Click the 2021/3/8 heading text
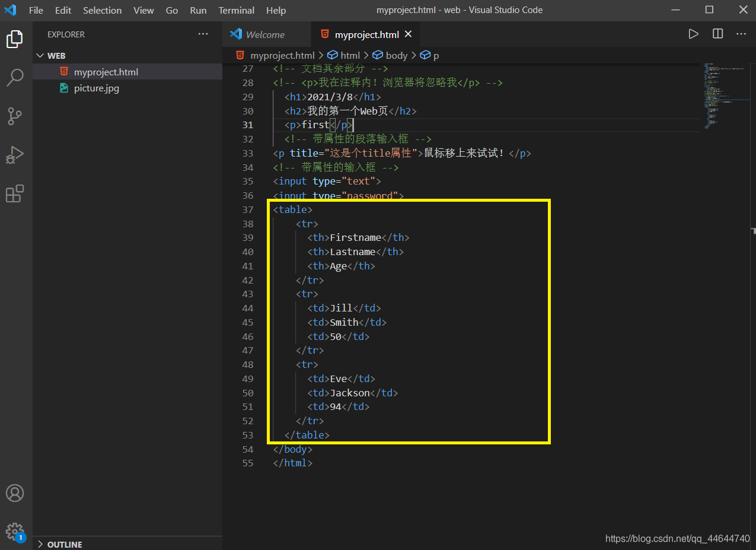 pyautogui.click(x=330, y=97)
